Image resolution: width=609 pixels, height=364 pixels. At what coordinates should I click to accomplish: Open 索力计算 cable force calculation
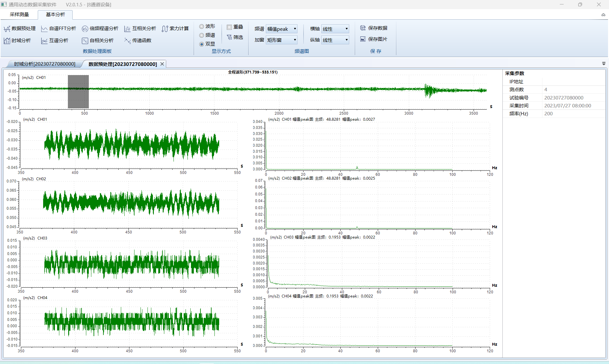pos(175,29)
